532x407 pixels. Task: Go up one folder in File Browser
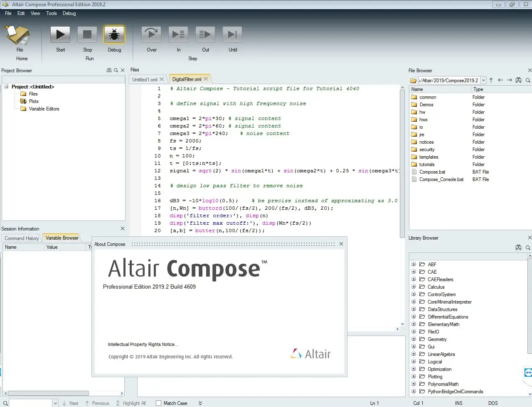pyautogui.click(x=491, y=80)
